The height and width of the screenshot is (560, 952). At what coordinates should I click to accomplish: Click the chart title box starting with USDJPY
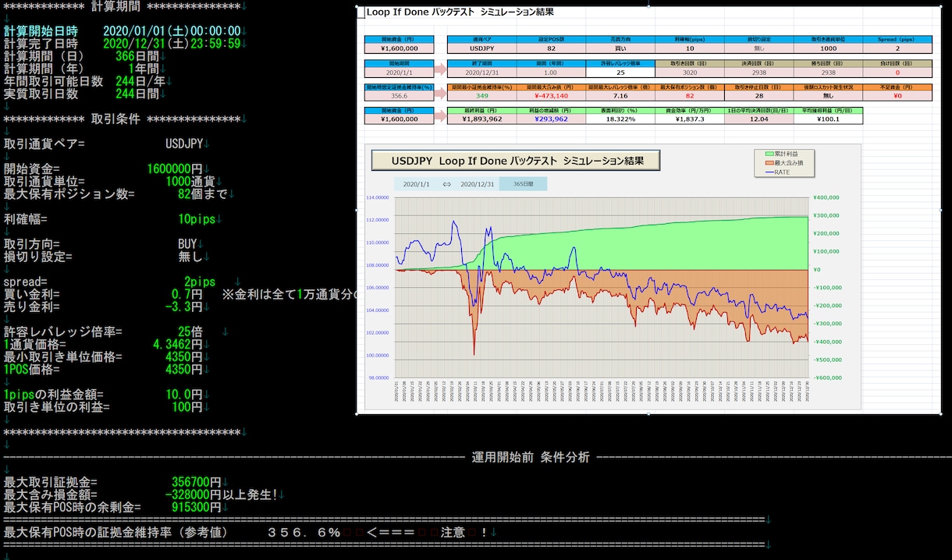(x=516, y=161)
